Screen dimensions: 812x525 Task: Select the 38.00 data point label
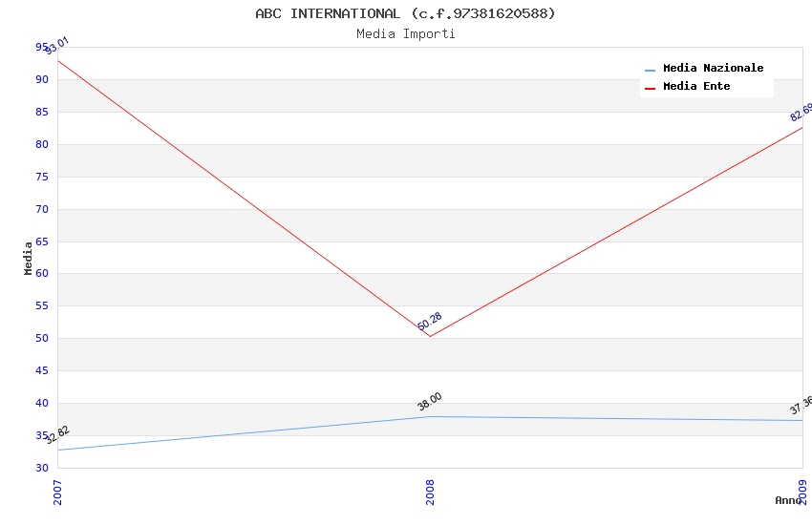(430, 402)
